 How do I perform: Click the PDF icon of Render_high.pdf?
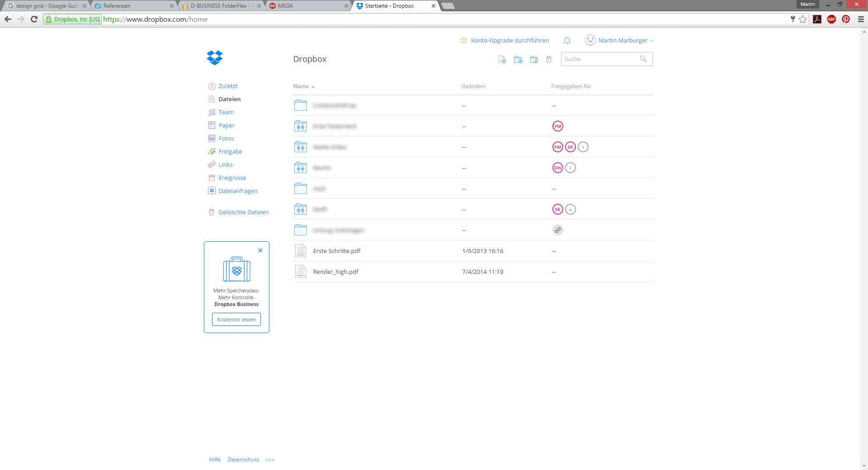coord(301,271)
